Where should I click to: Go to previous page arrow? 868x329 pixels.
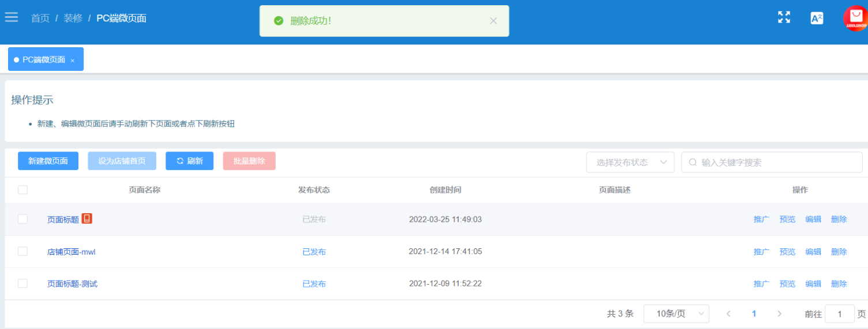728,314
